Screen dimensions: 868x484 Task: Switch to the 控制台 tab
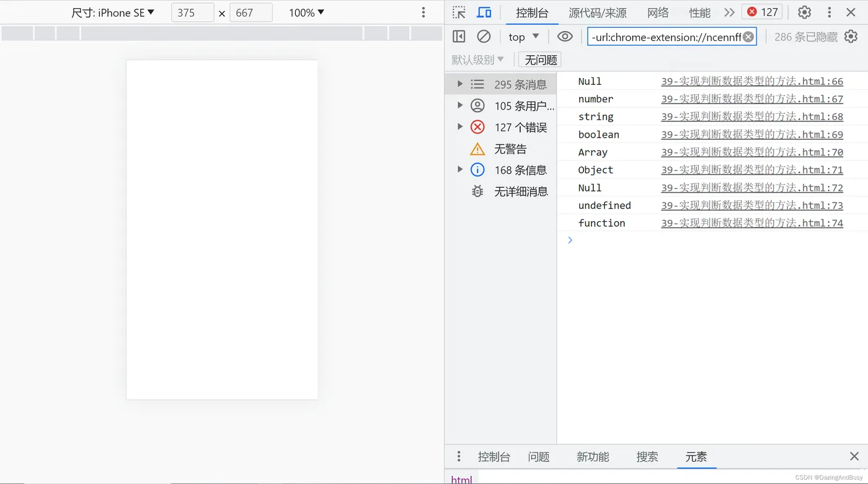532,12
